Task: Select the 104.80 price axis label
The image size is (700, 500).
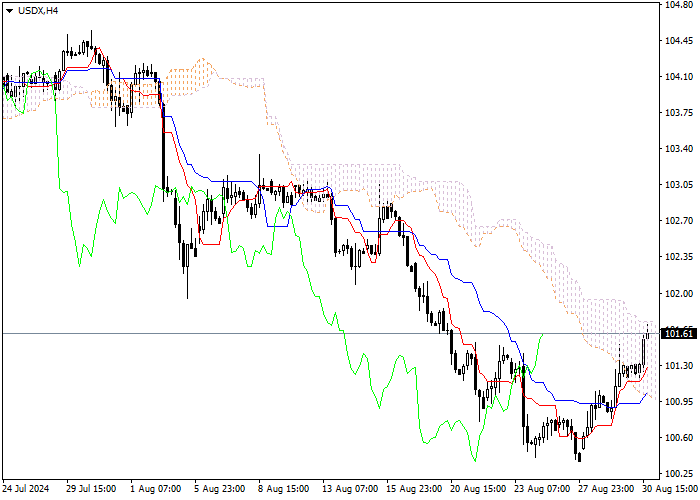Action: [679, 5]
